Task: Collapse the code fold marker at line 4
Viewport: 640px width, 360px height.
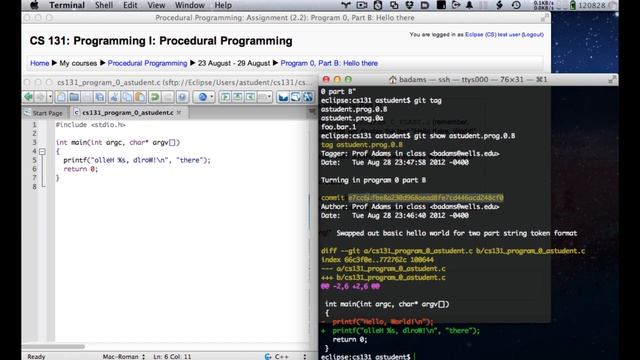Action: (x=42, y=151)
